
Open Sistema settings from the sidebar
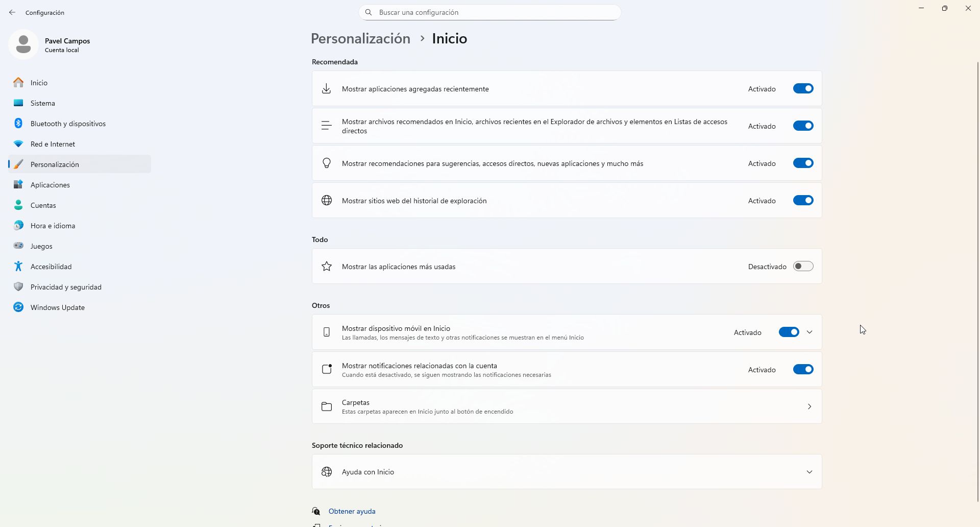coord(80,103)
